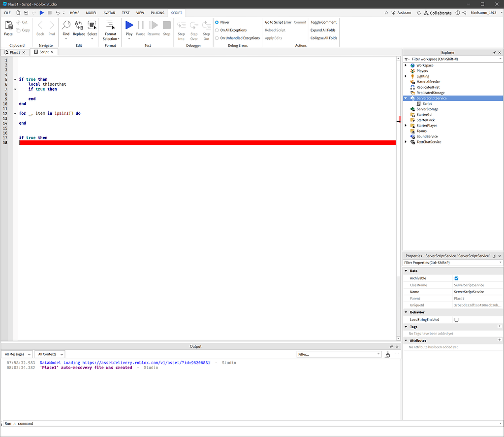Collapse the code fold on the if true line
Image resolution: width=504 pixels, height=437 pixels.
pos(15,79)
